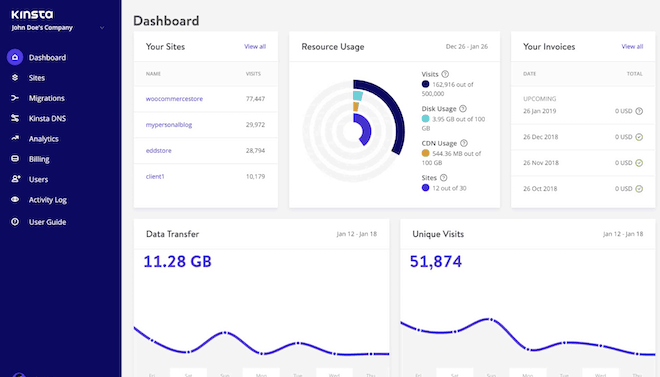The image size is (660, 377).
Task: Select Billing in the sidebar
Action: click(39, 159)
